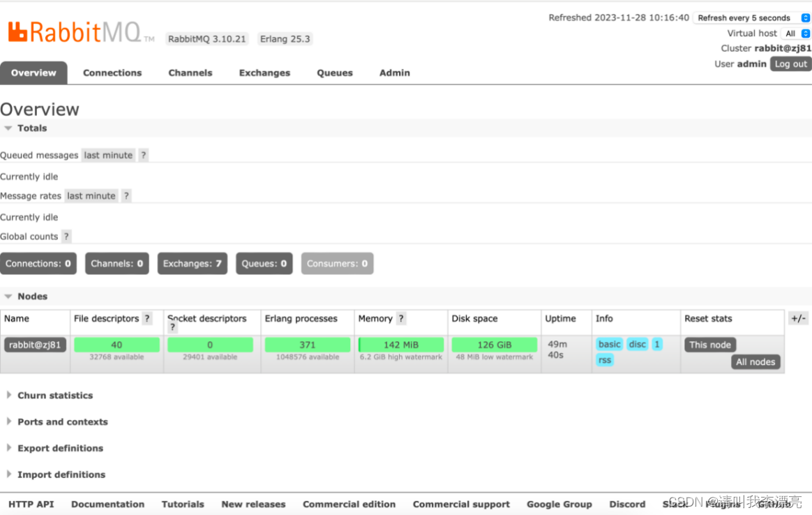
Task: Click the 1048576 available text
Action: (x=308, y=357)
